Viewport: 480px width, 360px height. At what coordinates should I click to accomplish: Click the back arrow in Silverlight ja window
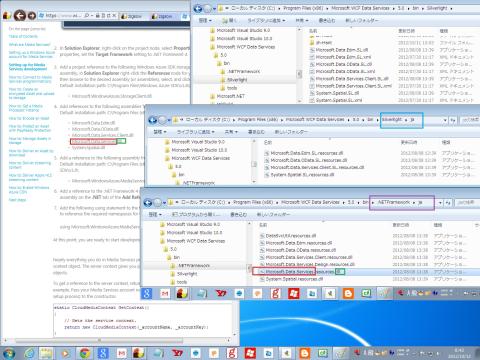tap(153, 120)
